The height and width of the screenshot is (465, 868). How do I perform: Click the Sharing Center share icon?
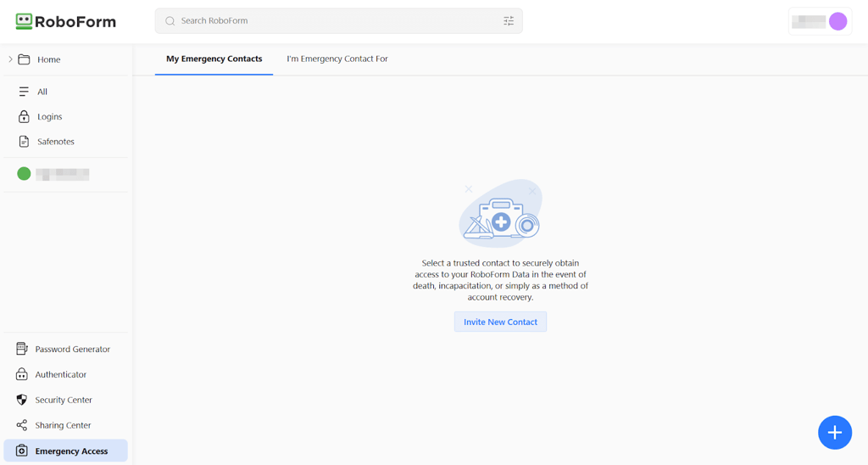click(21, 425)
